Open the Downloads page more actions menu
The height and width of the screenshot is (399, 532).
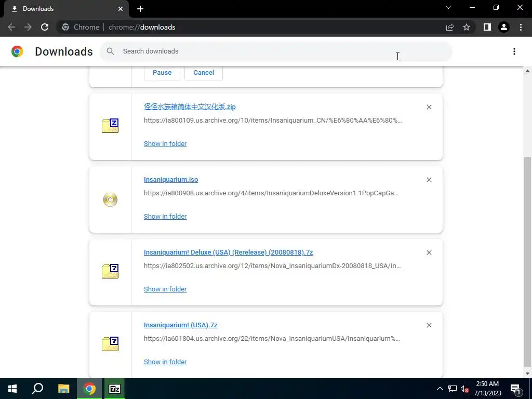(514, 51)
